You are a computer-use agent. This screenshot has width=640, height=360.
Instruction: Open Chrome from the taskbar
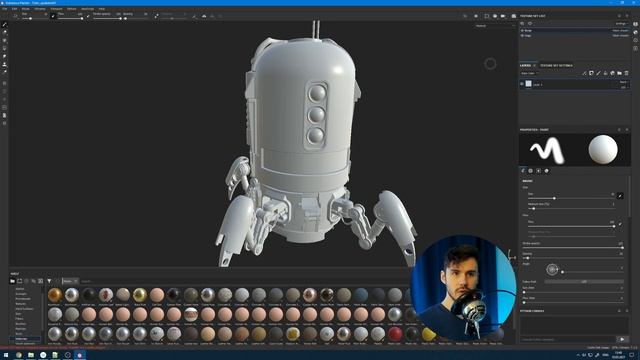18,355
